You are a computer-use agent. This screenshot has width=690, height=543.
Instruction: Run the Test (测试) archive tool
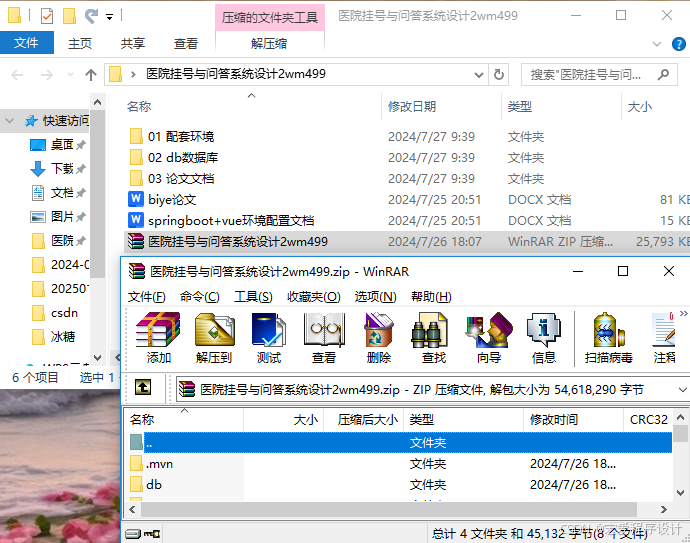[x=269, y=338]
